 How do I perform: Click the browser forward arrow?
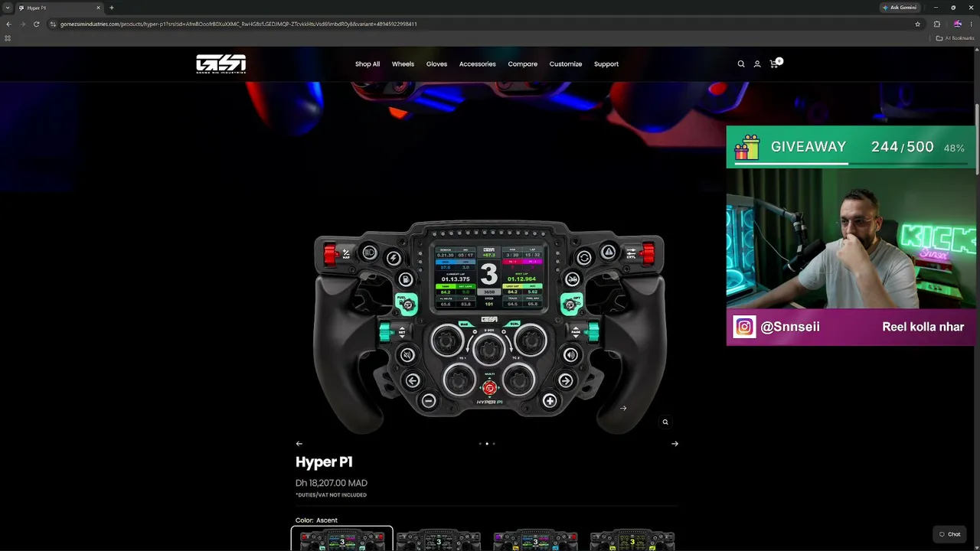pyautogui.click(x=22, y=24)
